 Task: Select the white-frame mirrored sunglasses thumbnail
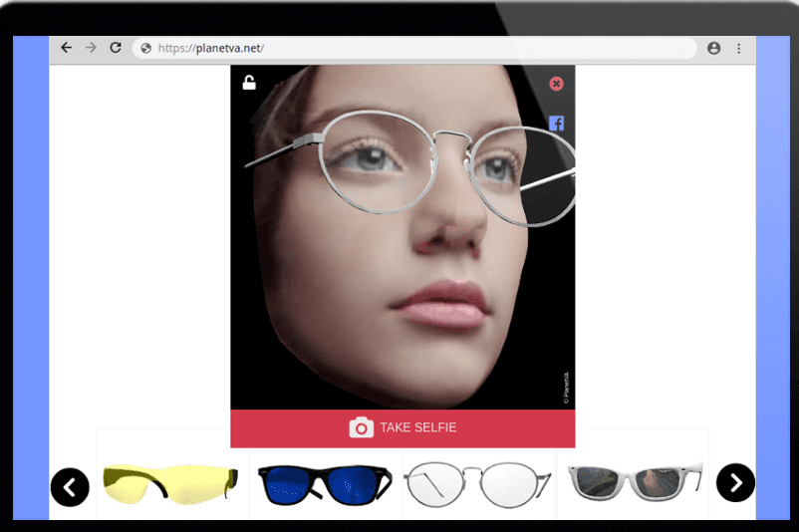pyautogui.click(x=635, y=481)
